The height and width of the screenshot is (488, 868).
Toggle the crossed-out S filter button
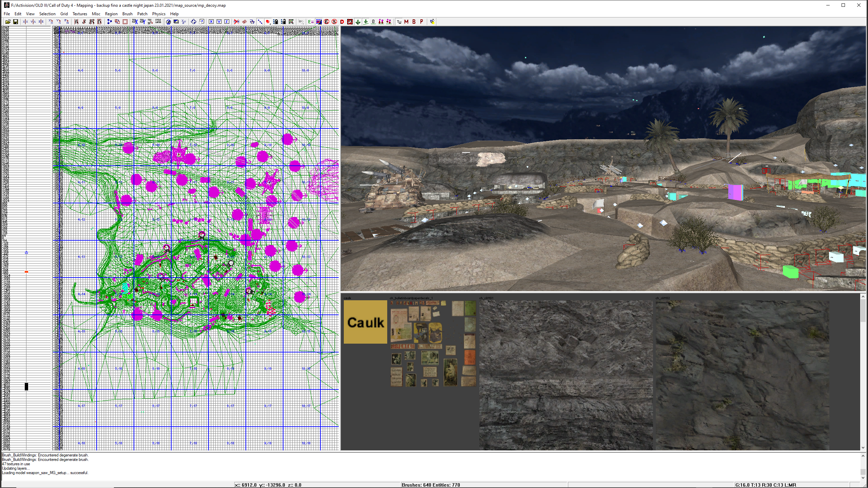click(334, 22)
